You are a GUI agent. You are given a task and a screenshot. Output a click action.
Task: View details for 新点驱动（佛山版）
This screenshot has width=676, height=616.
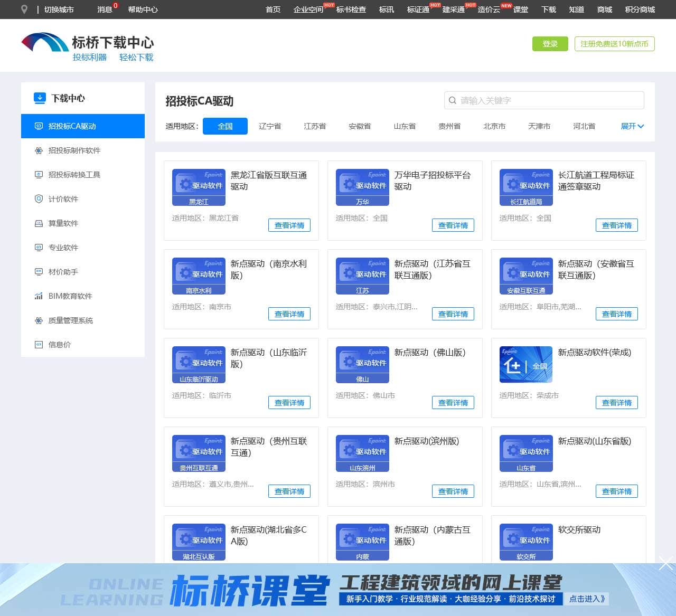click(x=453, y=403)
